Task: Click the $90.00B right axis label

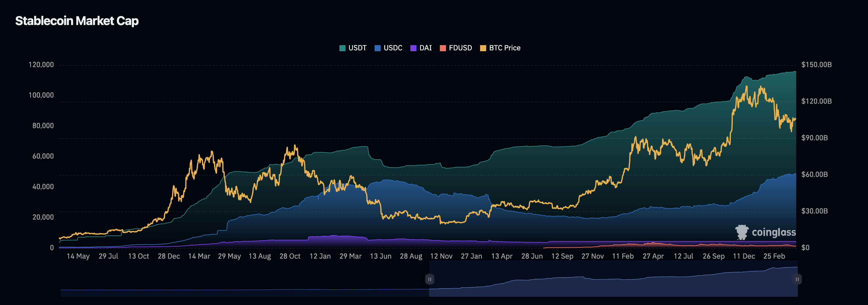Action: click(814, 138)
